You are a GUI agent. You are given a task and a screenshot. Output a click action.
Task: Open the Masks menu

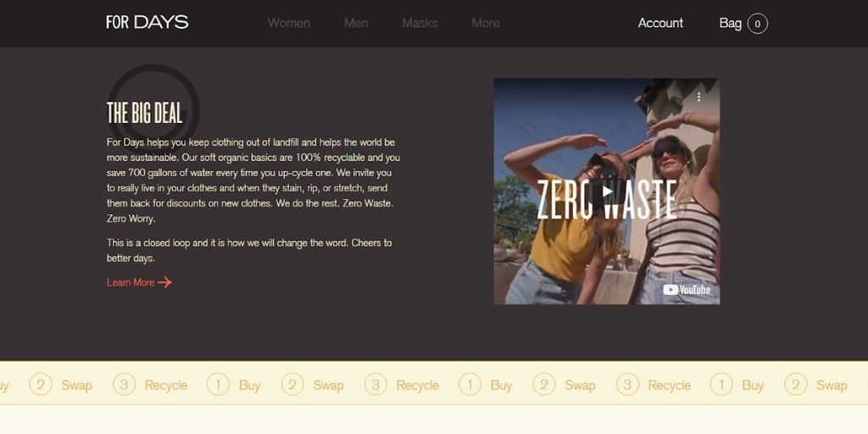pyautogui.click(x=420, y=23)
